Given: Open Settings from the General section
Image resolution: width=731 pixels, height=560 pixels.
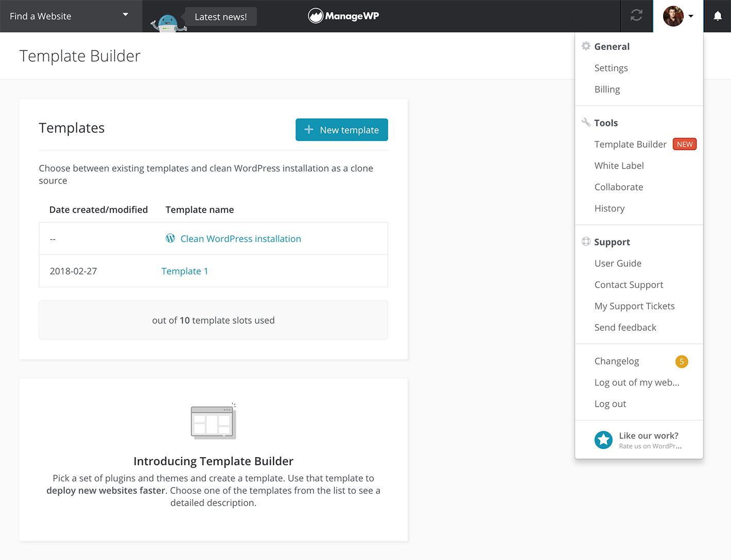Looking at the screenshot, I should coord(611,68).
